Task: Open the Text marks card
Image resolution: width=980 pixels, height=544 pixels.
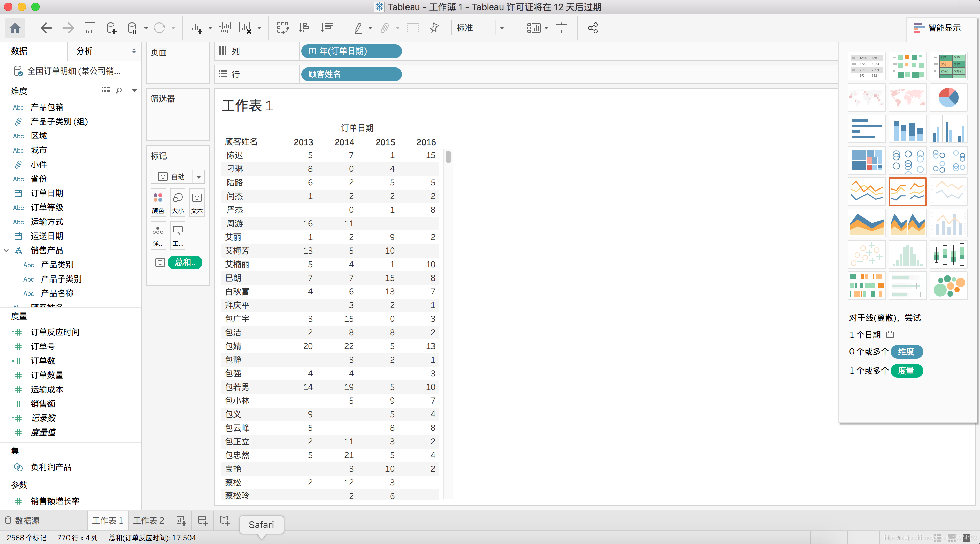Action: pos(197,203)
